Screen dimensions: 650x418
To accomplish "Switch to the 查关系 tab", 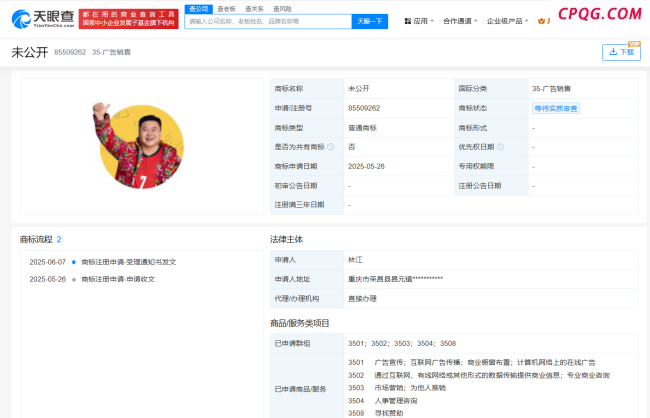I will (x=254, y=9).
